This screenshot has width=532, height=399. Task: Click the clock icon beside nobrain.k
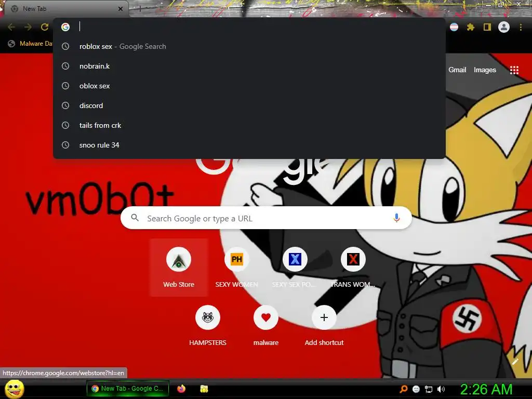[x=65, y=66]
